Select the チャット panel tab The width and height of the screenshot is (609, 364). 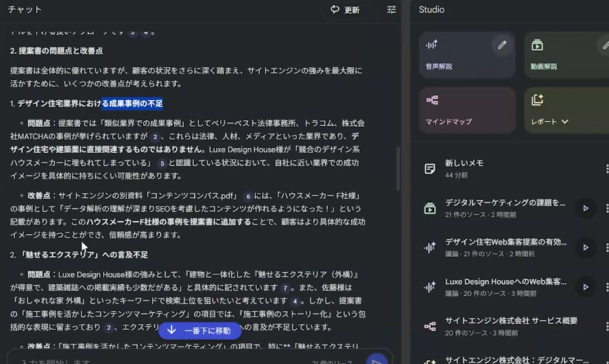(x=25, y=10)
